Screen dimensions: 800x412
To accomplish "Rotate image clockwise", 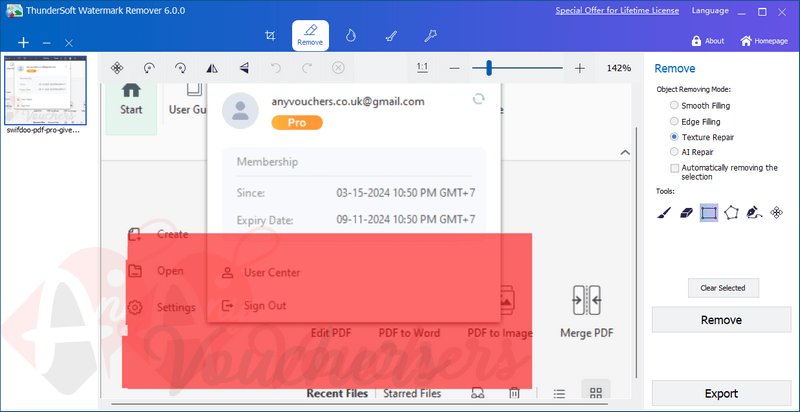I will 181,68.
